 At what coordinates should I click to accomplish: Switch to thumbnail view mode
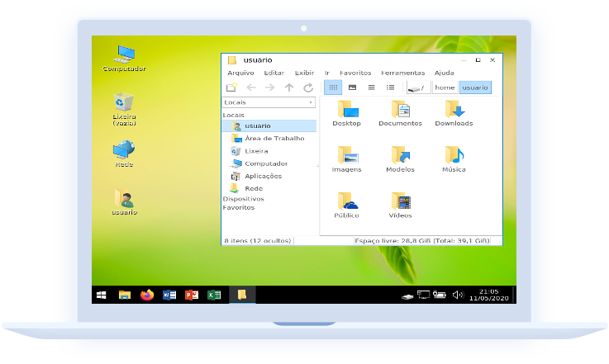point(352,87)
